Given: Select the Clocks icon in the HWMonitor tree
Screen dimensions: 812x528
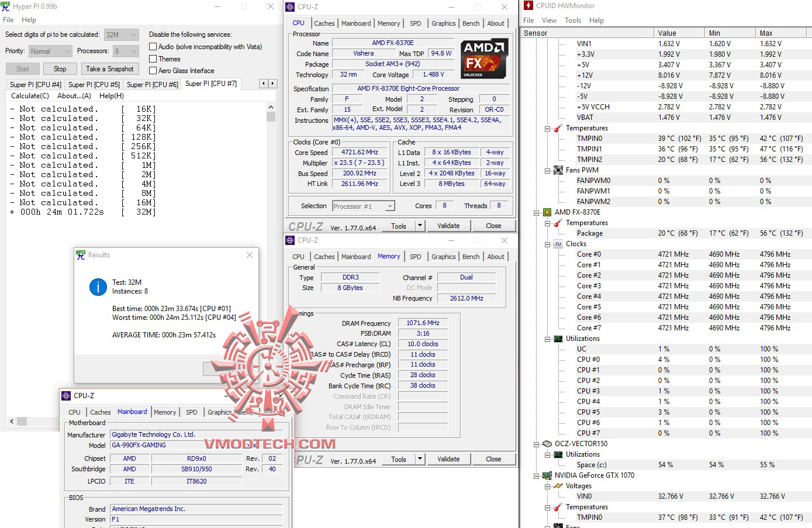Looking at the screenshot, I should click(x=558, y=244).
